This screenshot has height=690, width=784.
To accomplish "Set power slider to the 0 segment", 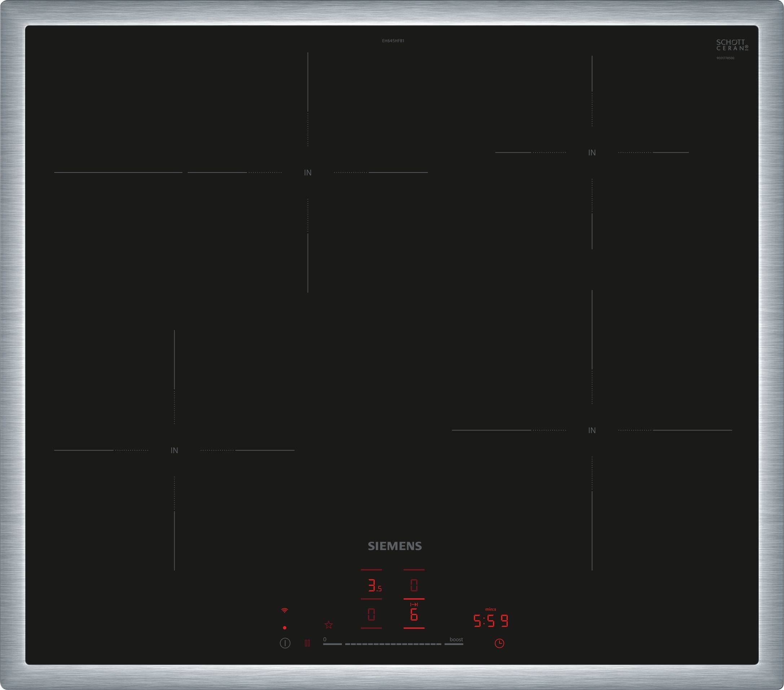I will tap(332, 644).
